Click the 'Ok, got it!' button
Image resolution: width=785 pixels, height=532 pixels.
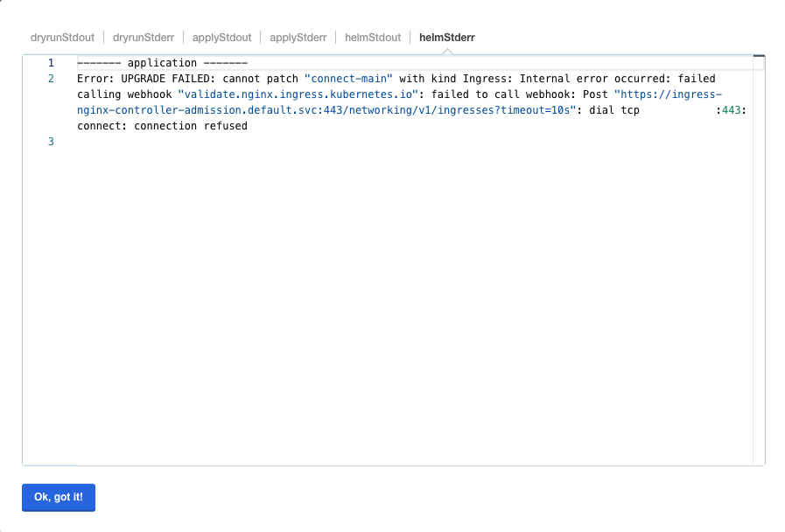(x=59, y=498)
